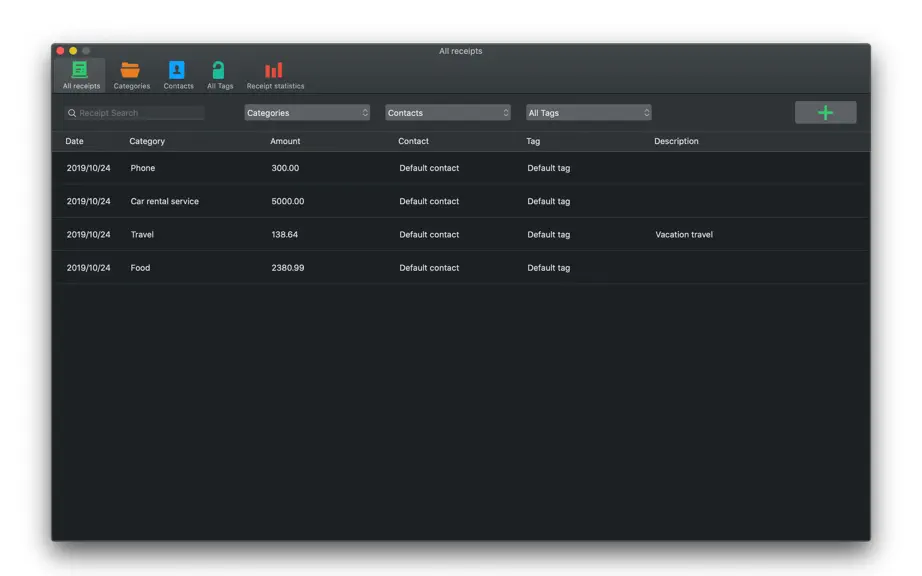Click Default contact in the Car rental row
922x576 pixels.
429,201
